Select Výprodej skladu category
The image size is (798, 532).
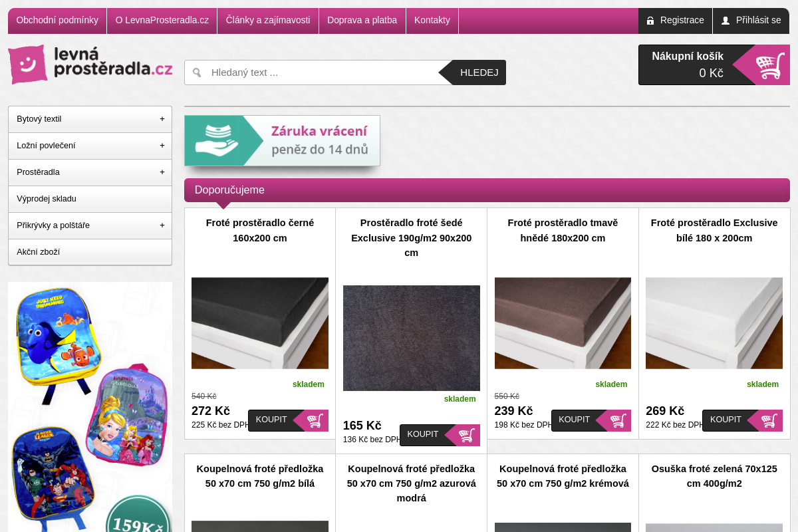point(90,199)
